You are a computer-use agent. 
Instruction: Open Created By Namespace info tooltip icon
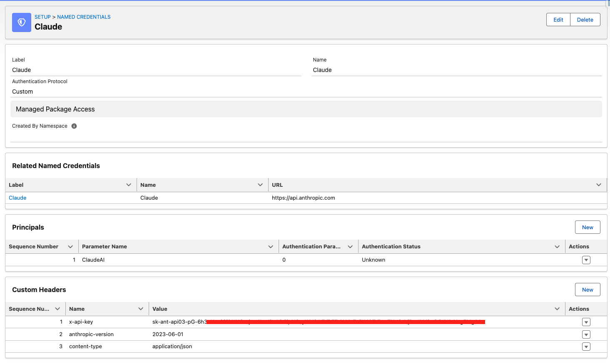click(x=74, y=126)
